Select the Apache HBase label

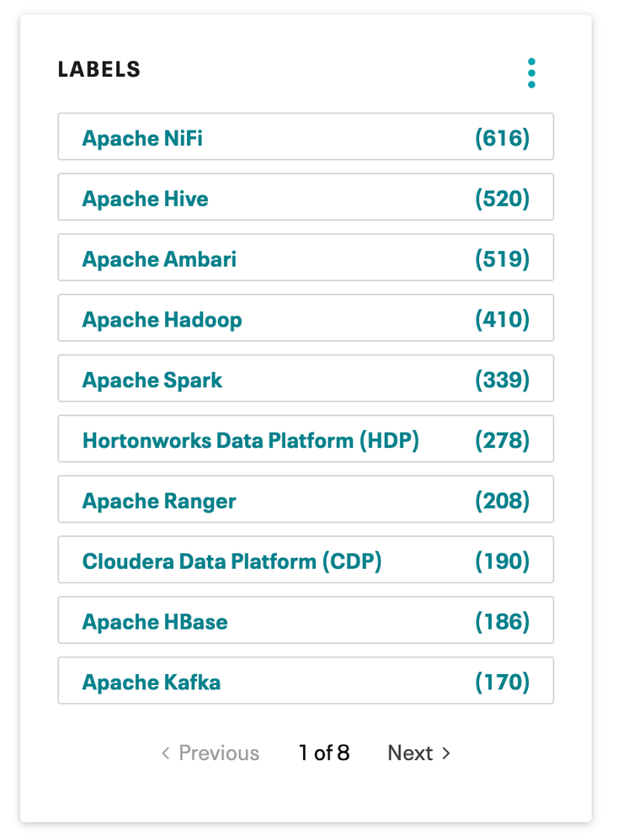155,622
